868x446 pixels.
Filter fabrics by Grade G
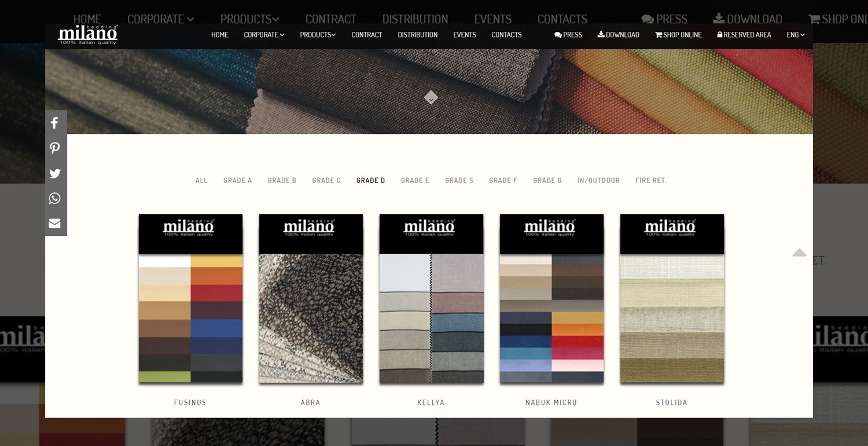click(x=547, y=181)
